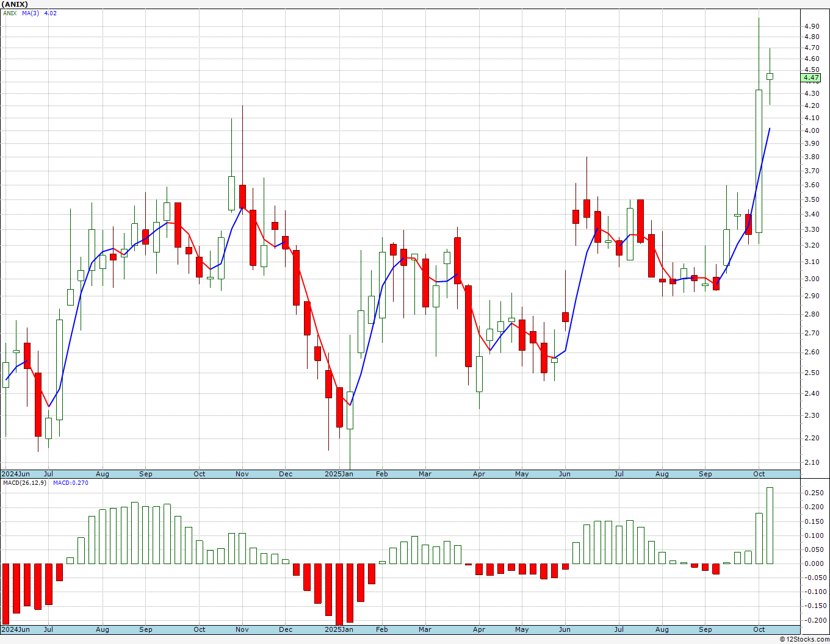Click the 4.90 price axis tick
The width and height of the screenshot is (830, 644).
[812, 27]
